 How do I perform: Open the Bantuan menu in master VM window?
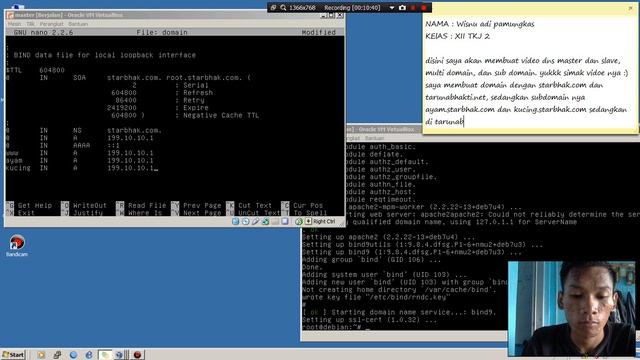pos(78,24)
